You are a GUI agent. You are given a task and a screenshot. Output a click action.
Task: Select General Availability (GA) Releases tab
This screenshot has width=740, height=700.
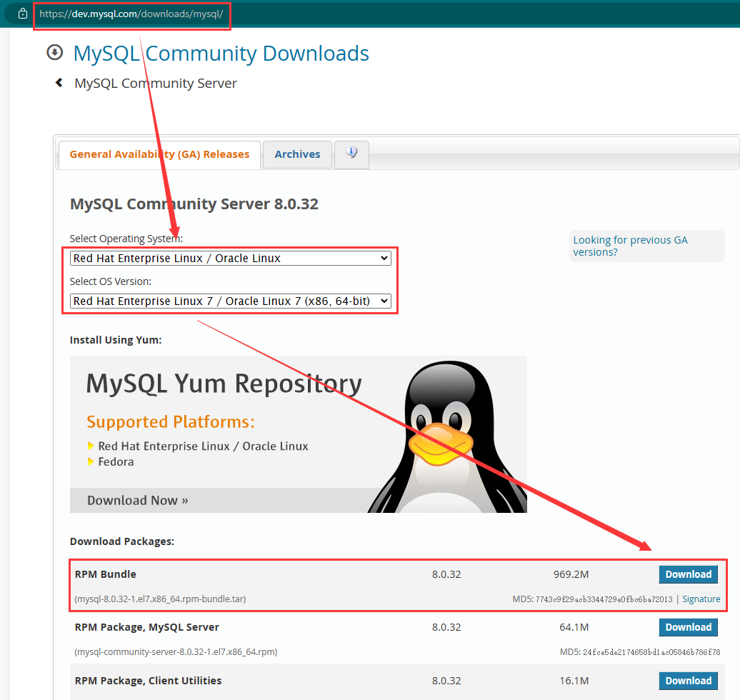tap(159, 154)
